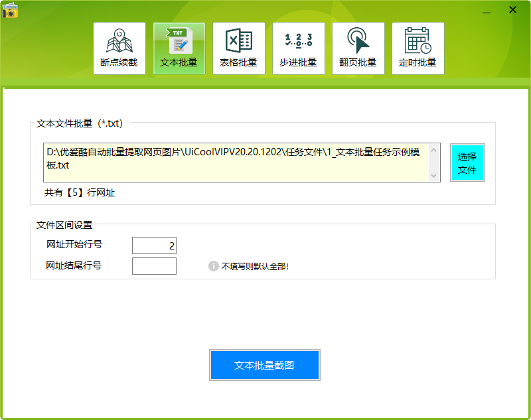531x420 pixels.
Task: Focus the 网址开始行号 start line field
Action: 154,245
